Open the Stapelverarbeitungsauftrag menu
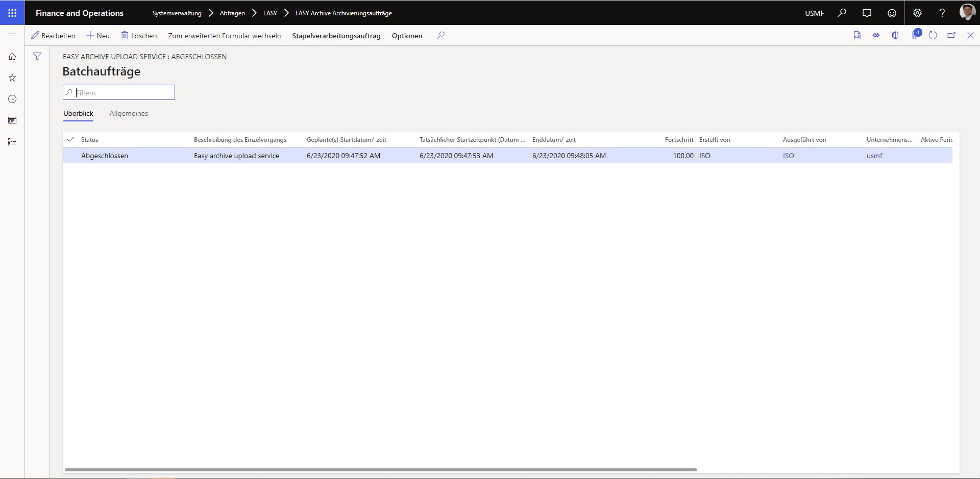Image resolution: width=980 pixels, height=479 pixels. pos(336,36)
